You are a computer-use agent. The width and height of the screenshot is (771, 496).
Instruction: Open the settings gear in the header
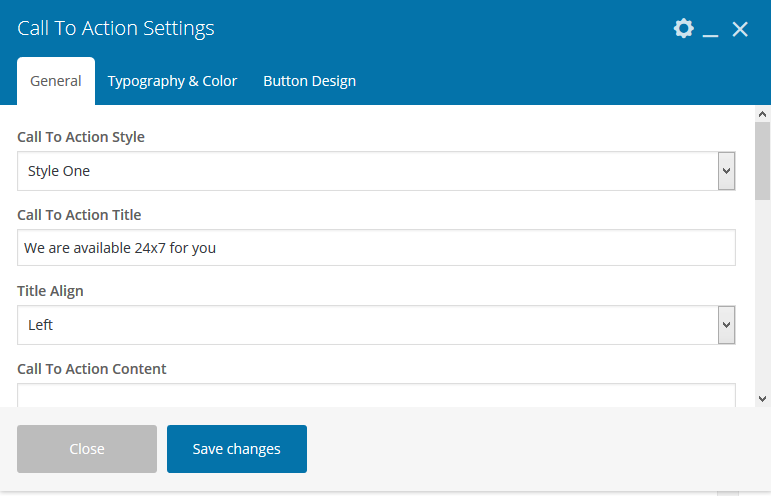[x=684, y=29]
